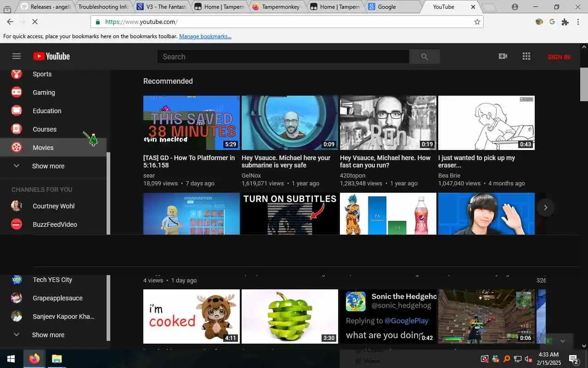Viewport: 588px width, 368px height.
Task: Switch to the Tampermonkey Firefox tab
Action: click(x=277, y=7)
